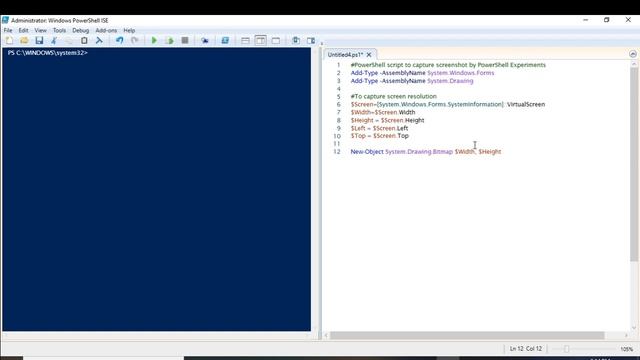
Task: Click 'System.Drawing' on line 3
Action: coord(450,81)
